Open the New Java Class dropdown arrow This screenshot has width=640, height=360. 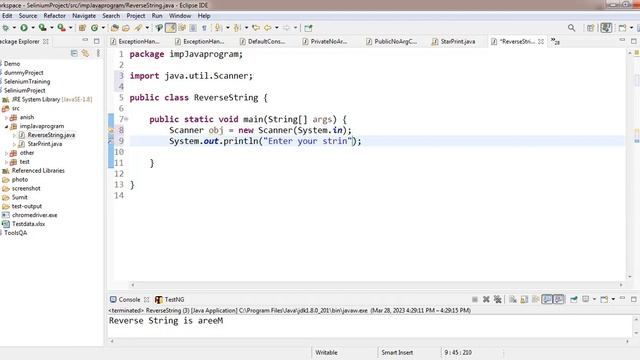tap(103, 28)
